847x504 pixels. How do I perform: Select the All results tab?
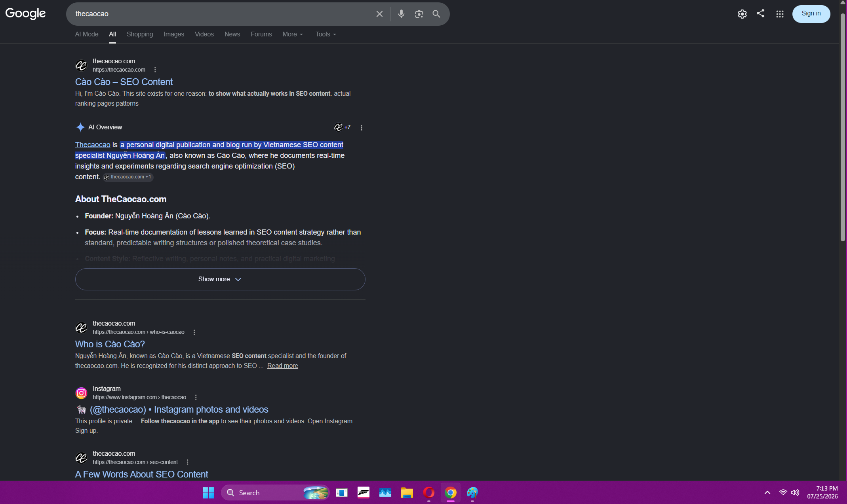112,34
